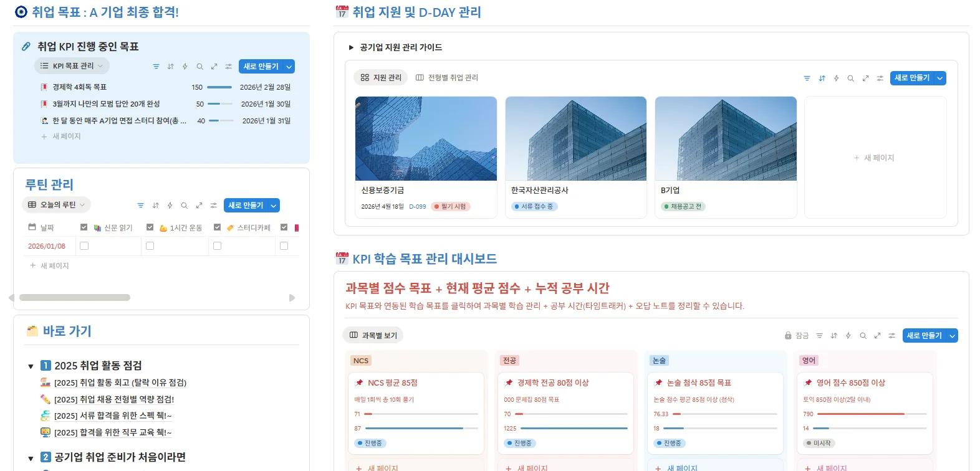Search within the KPI 목표 관리 database

(x=199, y=67)
